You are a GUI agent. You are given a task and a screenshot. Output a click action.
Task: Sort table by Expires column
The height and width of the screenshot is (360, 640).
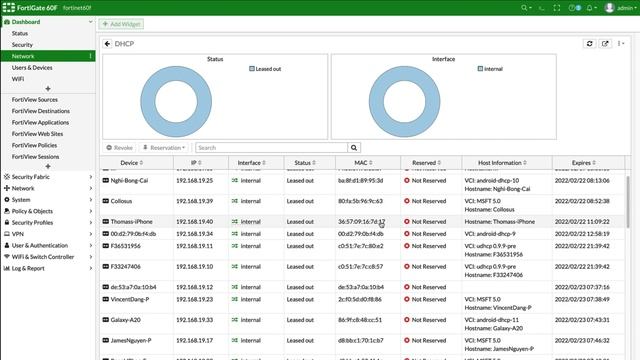pyautogui.click(x=588, y=163)
